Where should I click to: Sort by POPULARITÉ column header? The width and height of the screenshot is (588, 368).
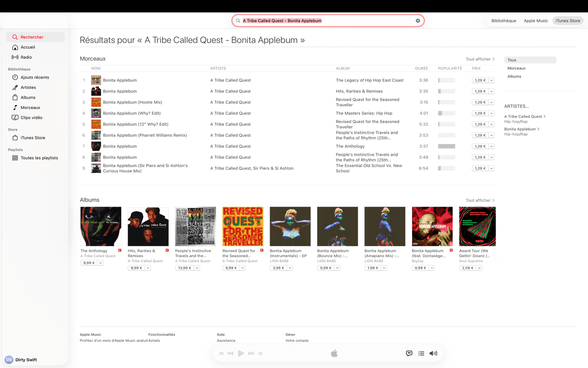[450, 69]
